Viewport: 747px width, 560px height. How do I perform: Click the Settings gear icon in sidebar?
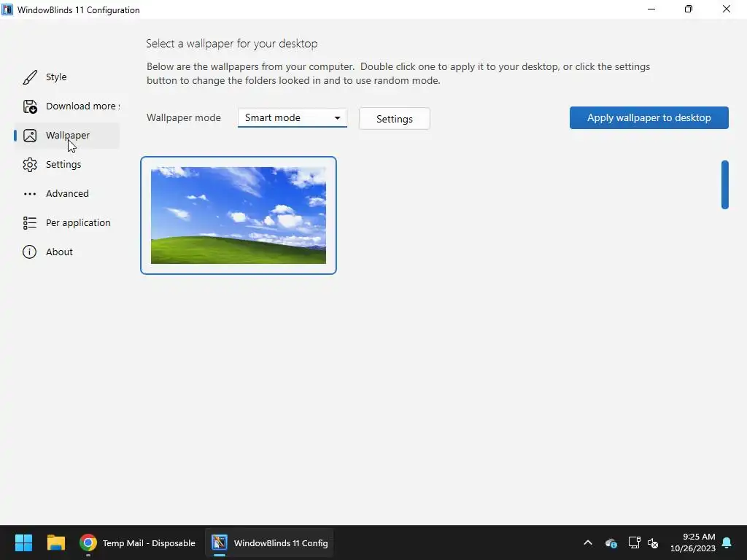pyautogui.click(x=29, y=165)
